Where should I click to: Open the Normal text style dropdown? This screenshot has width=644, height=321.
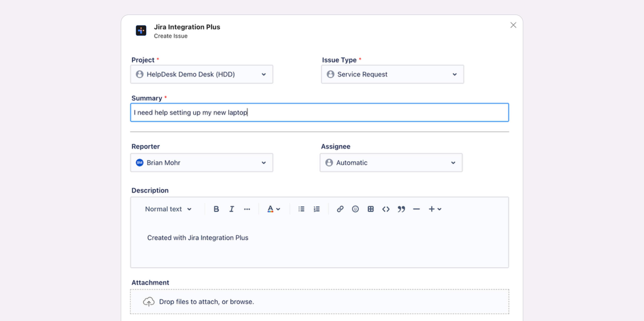[168, 209]
